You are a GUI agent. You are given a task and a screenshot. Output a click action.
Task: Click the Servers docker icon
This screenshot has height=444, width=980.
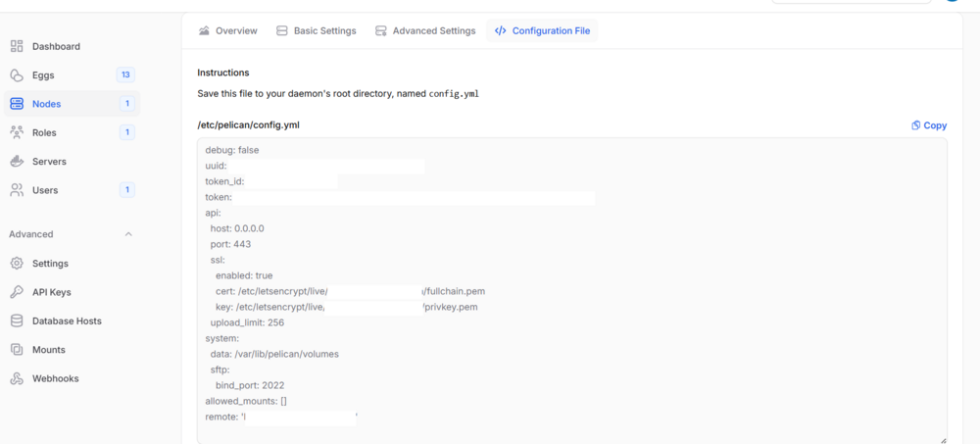pos(17,162)
